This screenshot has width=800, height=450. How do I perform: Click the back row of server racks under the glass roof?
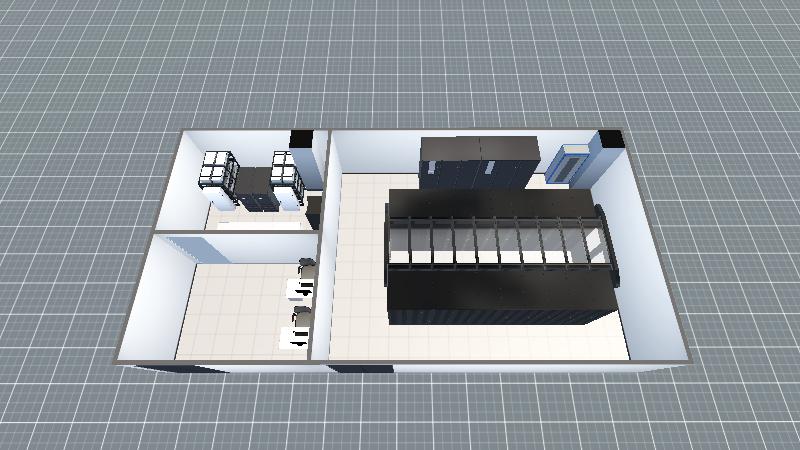[490, 203]
